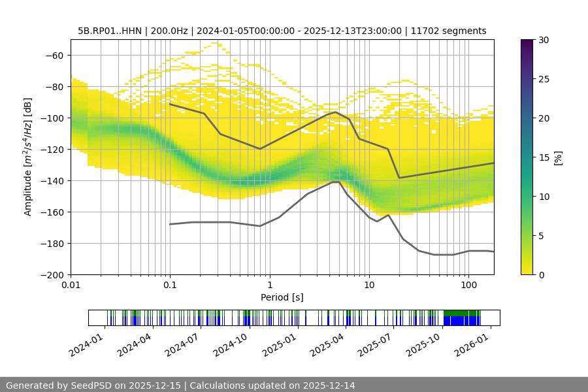
Task: Click the dark purple top of the colorbar
Action: [x=527, y=43]
